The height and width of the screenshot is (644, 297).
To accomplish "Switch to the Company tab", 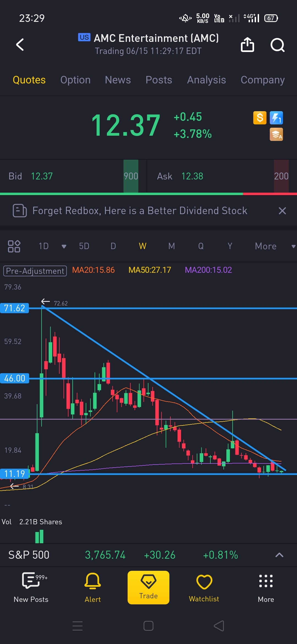I will [x=263, y=80].
